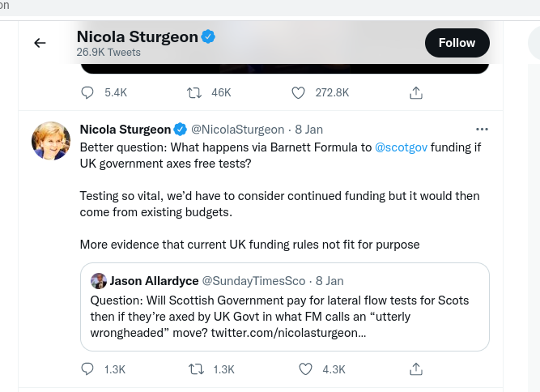540x392 pixels.
Task: Open the three-dot more menu on tweet
Action: click(482, 129)
